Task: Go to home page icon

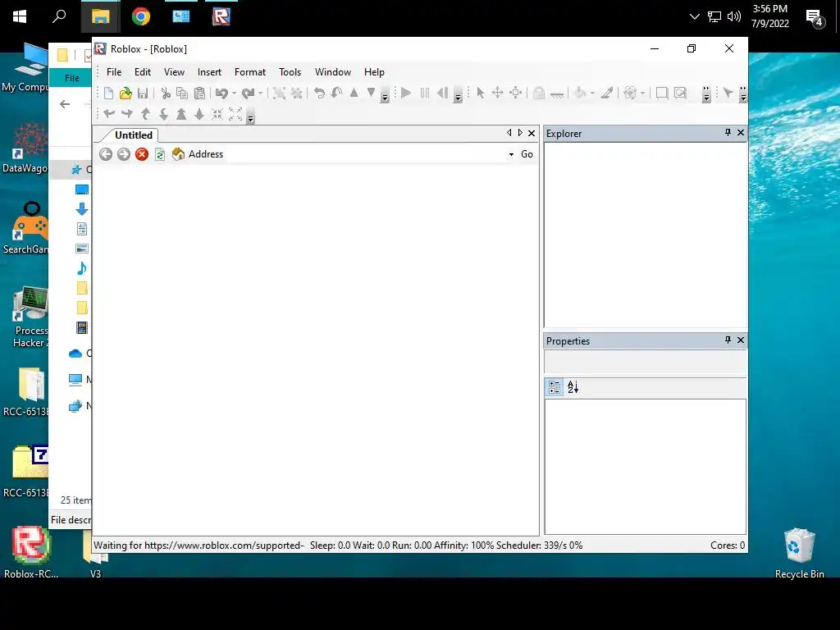Action: (178, 154)
